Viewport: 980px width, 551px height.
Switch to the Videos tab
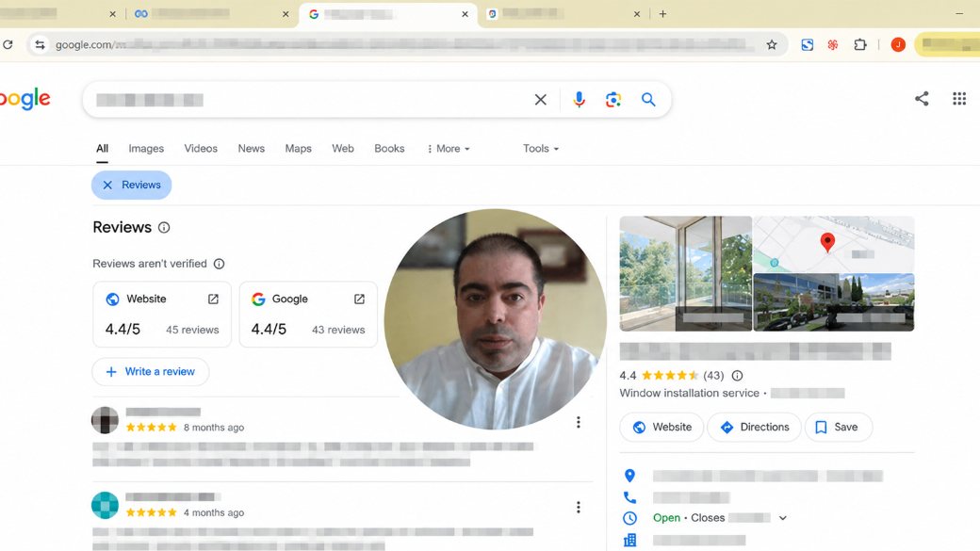pos(201,149)
